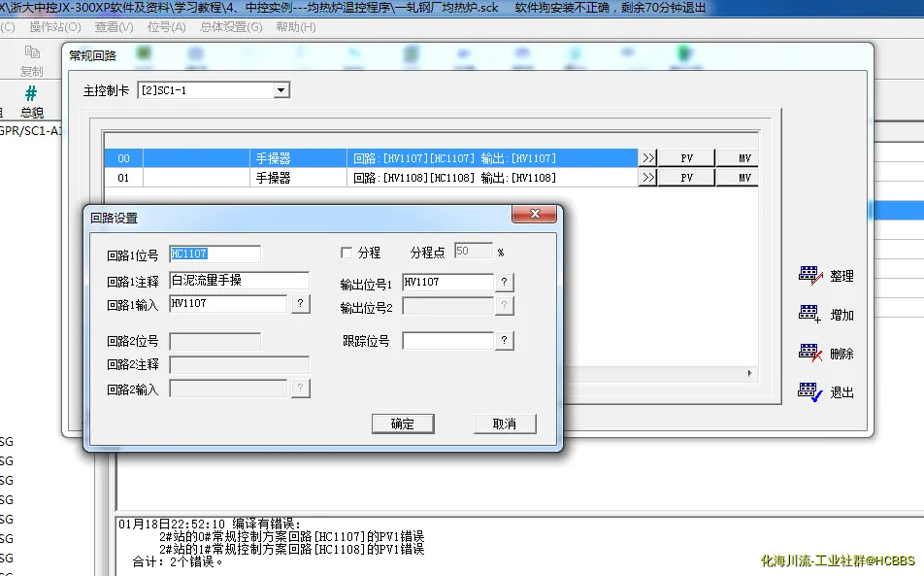Click the 合计: 2个错误 summary line

click(x=178, y=561)
